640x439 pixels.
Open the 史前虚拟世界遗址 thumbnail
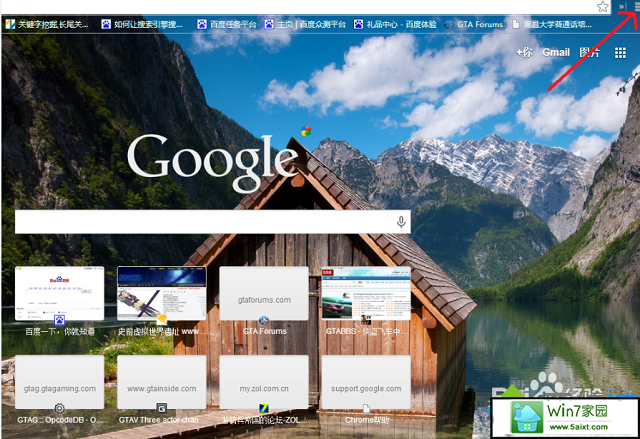[x=162, y=293]
